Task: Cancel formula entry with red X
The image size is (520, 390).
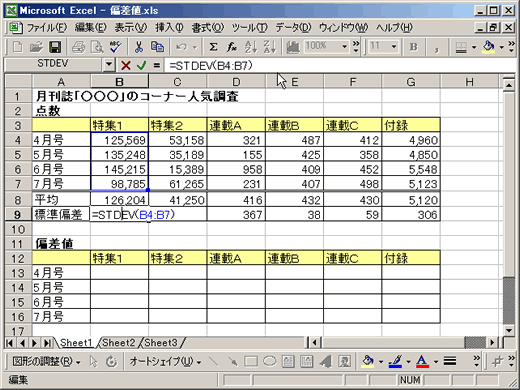Action: [126, 65]
